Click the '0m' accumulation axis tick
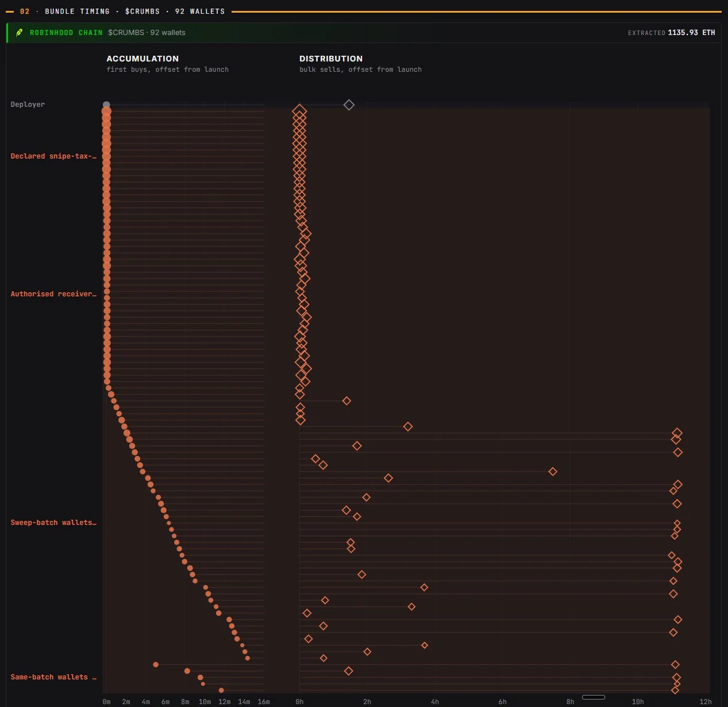The height and width of the screenshot is (707, 728). [x=106, y=702]
